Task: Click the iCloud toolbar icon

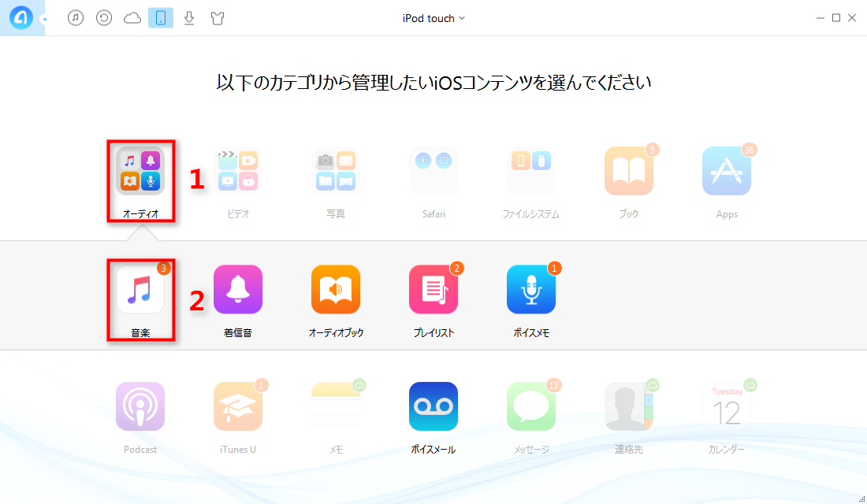Action: click(132, 18)
